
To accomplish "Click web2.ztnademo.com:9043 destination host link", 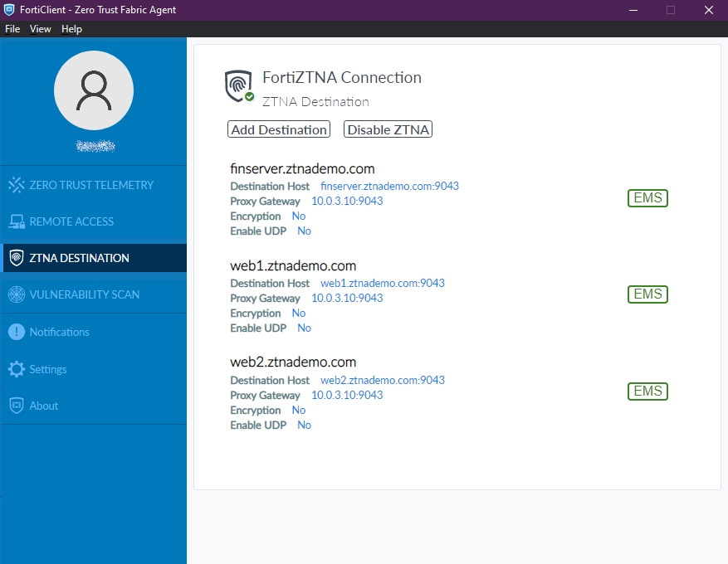I will click(x=383, y=380).
